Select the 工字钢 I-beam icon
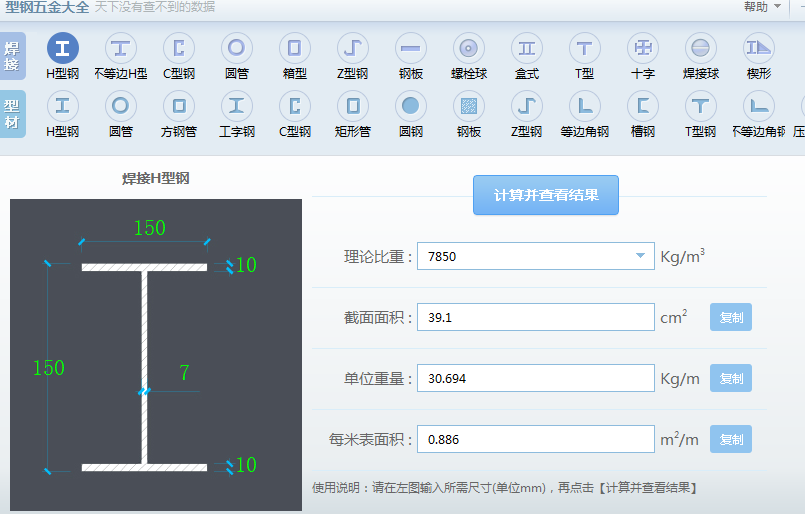This screenshot has height=514, width=805. click(x=237, y=106)
